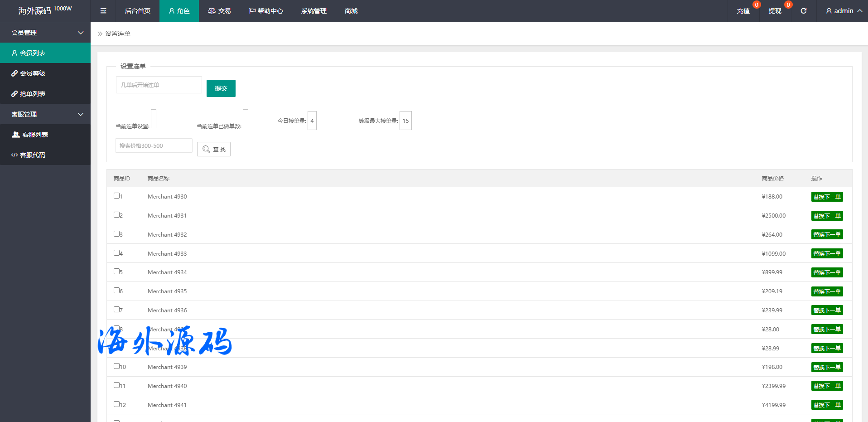
Task: Open 抢单列表 in the sidebar
Action: 33,94
